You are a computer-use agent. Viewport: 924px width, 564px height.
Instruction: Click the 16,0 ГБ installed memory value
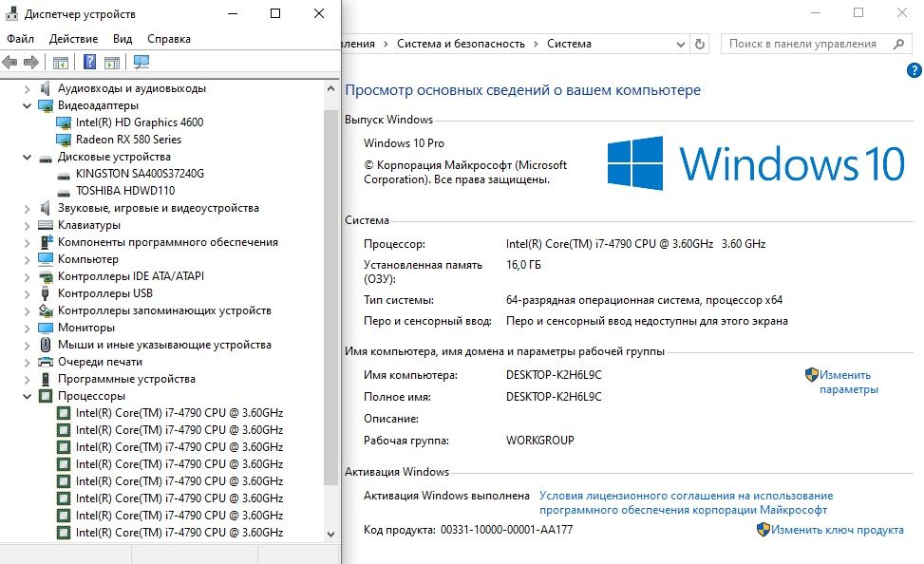tap(523, 265)
